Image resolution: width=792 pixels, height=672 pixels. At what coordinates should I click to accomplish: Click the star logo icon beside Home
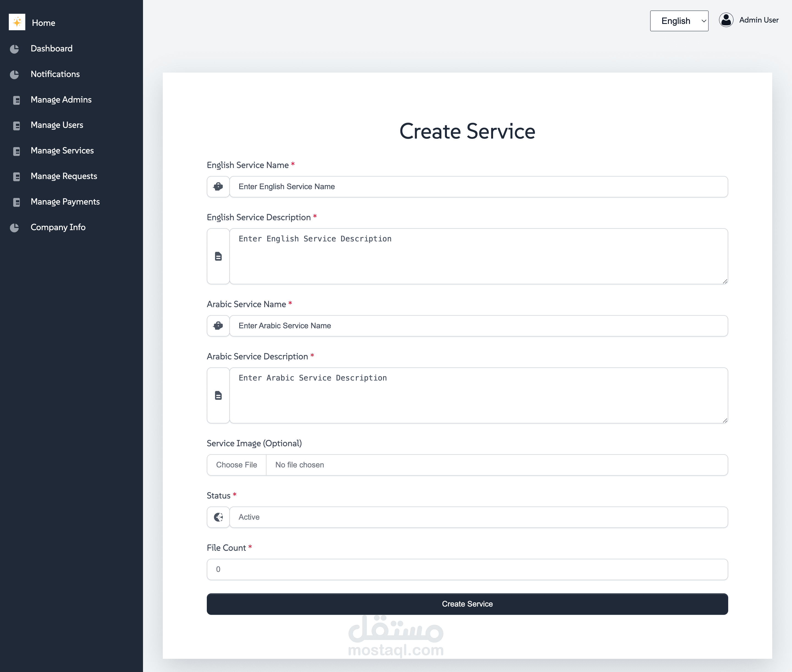point(17,22)
